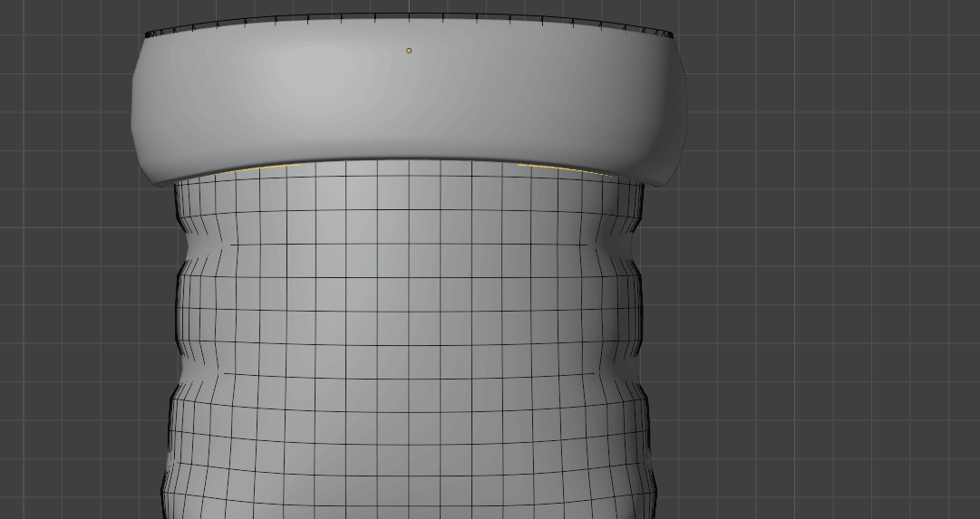Screen dimensions: 980x519
Task: Click the top-right corner of the cap rim
Action: coord(673,36)
